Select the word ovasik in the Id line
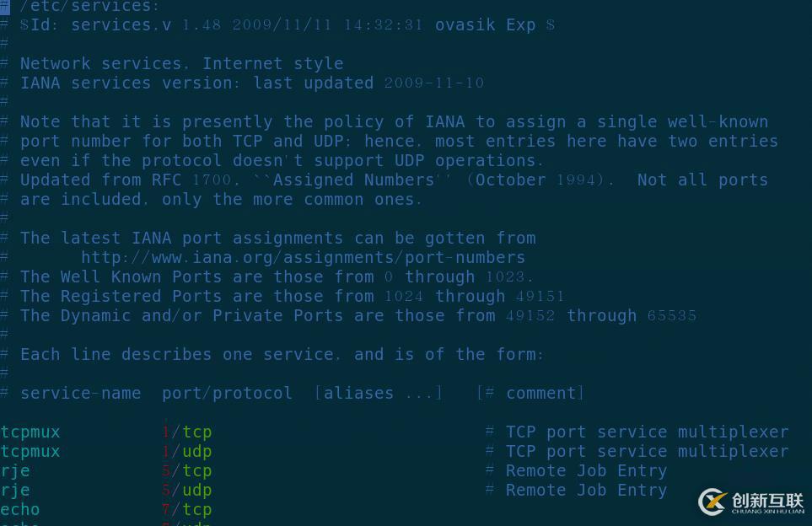Image resolution: width=812 pixels, height=526 pixels. pyautogui.click(x=465, y=25)
